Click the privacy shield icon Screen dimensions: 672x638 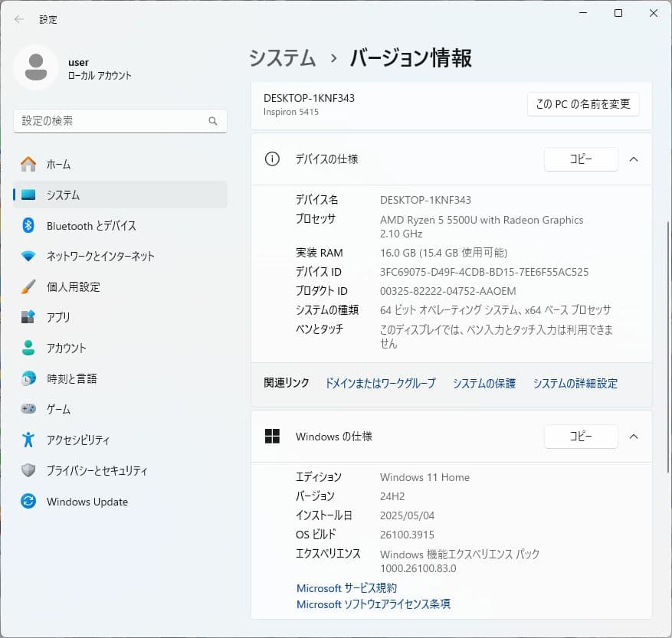[x=28, y=470]
